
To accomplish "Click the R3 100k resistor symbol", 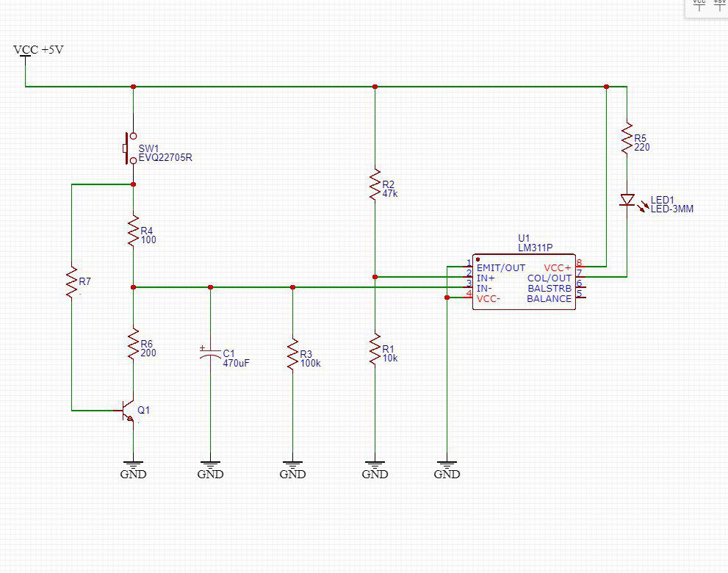I will [x=292, y=353].
